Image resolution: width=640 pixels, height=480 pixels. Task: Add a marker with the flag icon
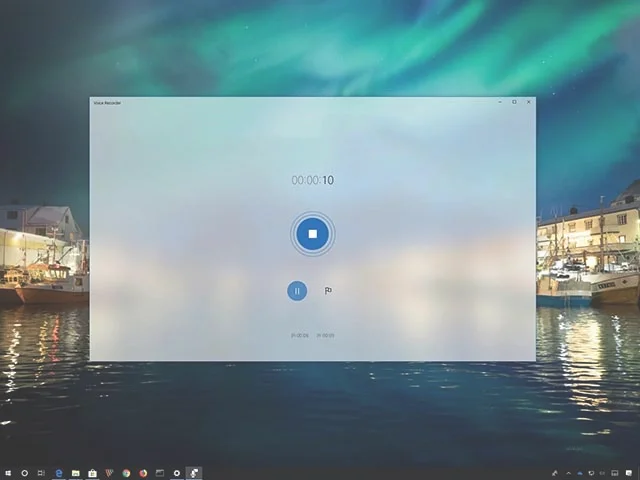point(328,291)
